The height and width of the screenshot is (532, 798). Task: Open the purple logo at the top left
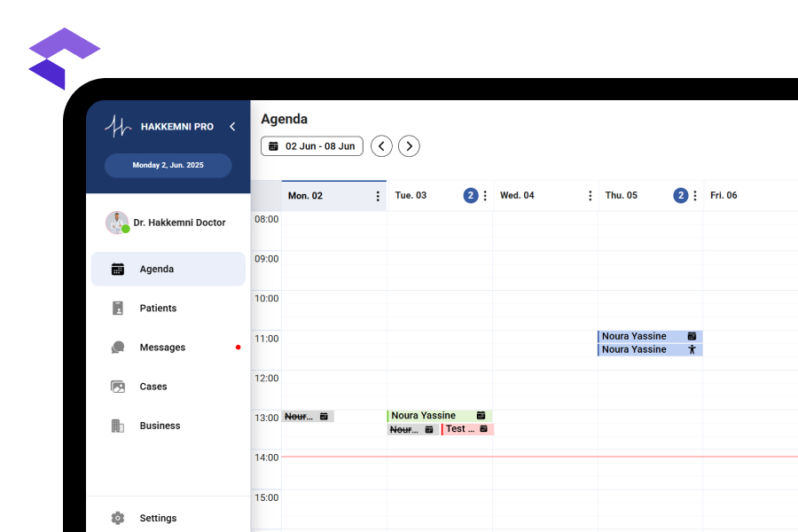[64, 59]
